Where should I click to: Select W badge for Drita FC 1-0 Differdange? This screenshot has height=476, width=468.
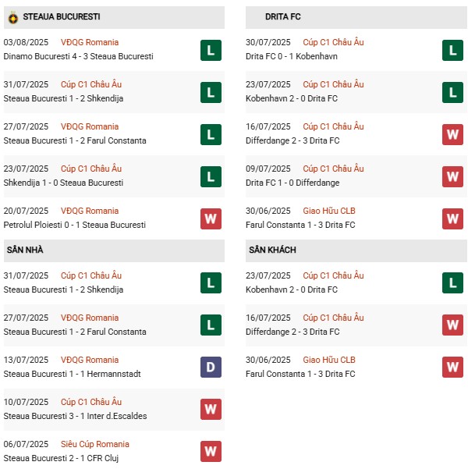(452, 177)
